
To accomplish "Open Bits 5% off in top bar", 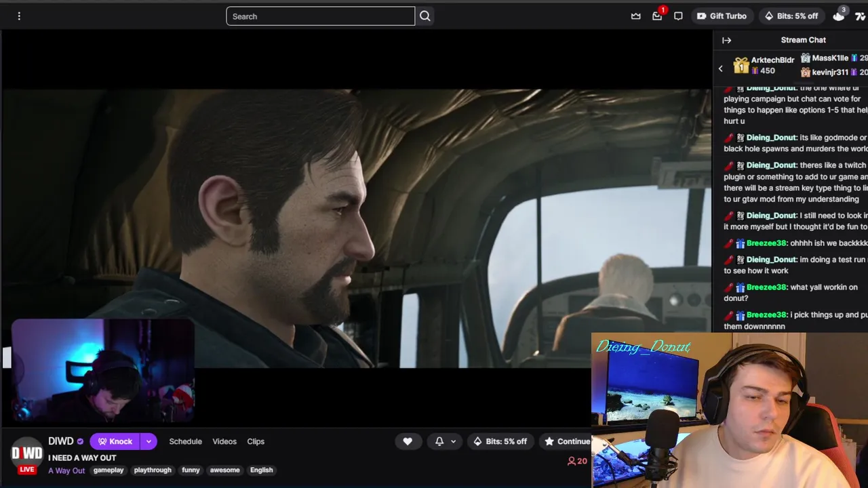I will (791, 16).
